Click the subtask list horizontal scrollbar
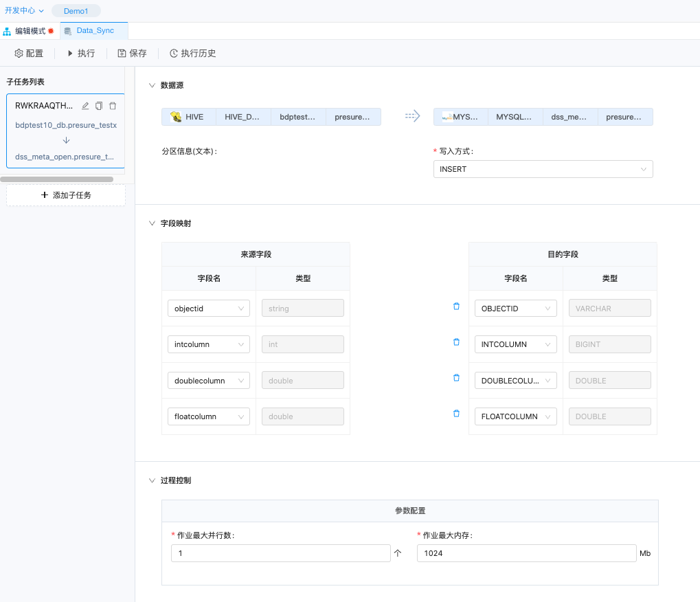Screen dimensions: 700x602 tap(57, 179)
